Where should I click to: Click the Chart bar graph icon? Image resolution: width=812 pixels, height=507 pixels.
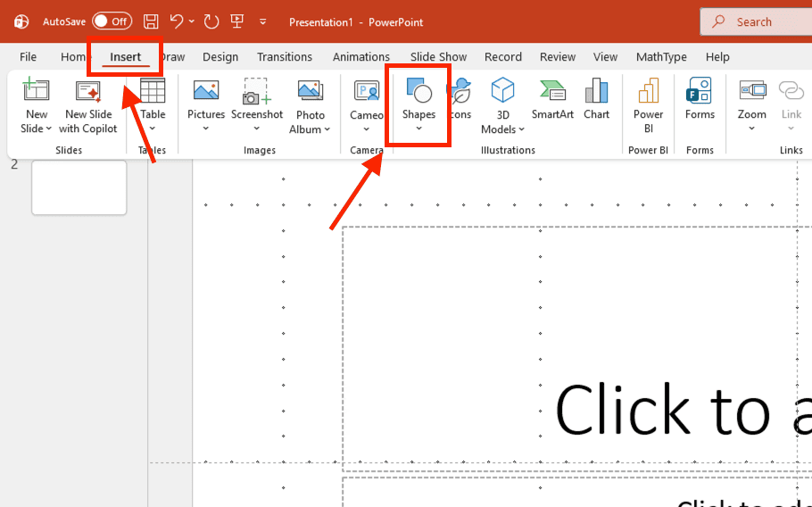pos(596,91)
